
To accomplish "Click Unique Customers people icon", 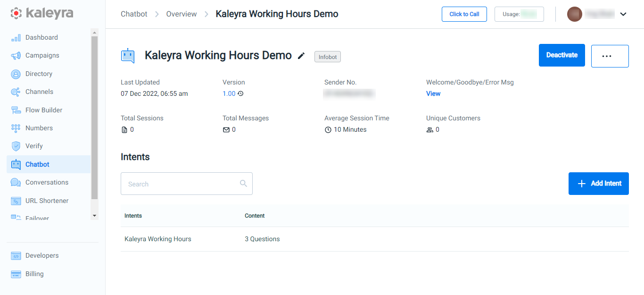I will click(x=430, y=130).
